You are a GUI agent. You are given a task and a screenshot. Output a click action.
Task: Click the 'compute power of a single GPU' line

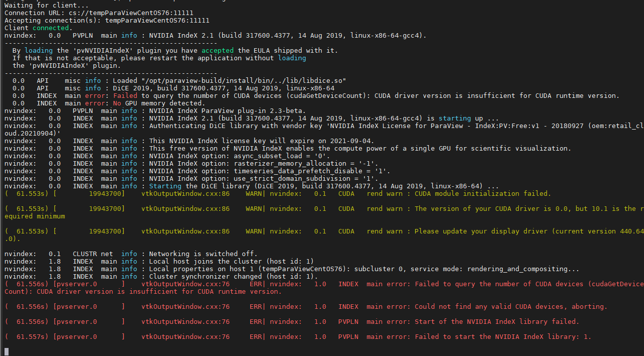[288, 148]
